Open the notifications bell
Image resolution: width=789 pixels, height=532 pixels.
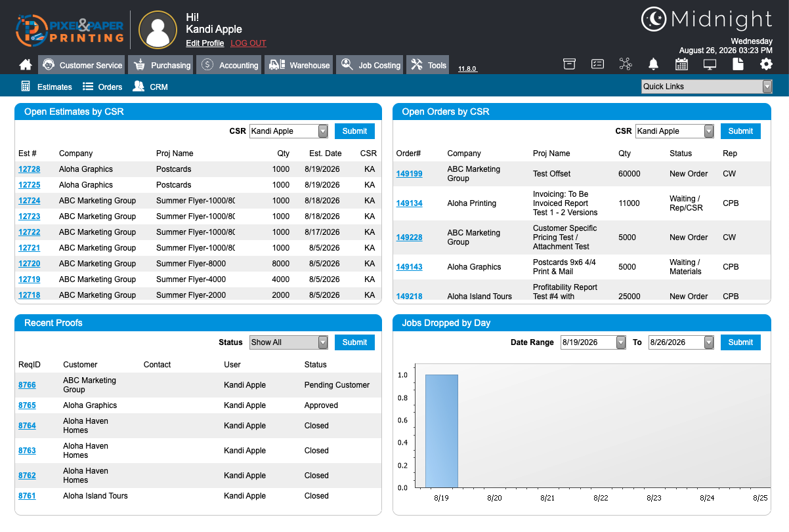point(653,64)
